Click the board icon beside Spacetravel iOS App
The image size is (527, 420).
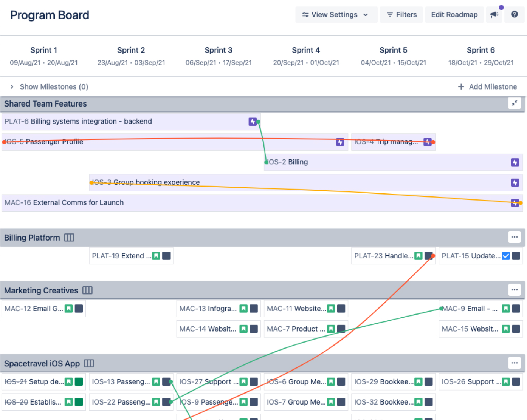pos(89,363)
